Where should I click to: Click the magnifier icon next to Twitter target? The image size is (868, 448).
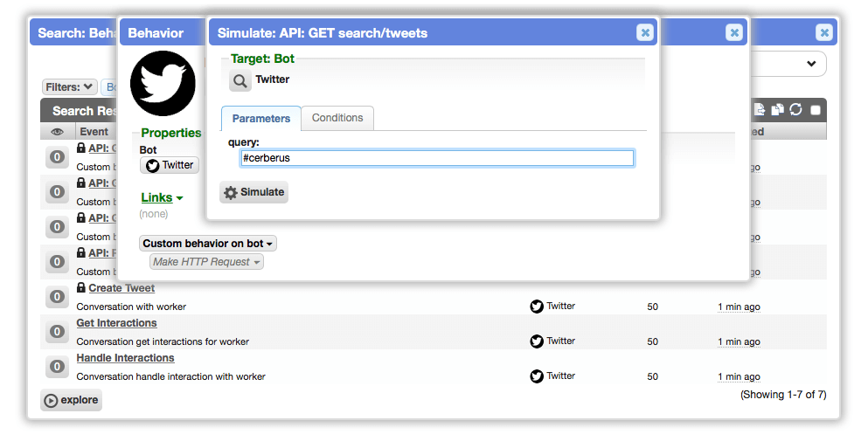pos(240,80)
